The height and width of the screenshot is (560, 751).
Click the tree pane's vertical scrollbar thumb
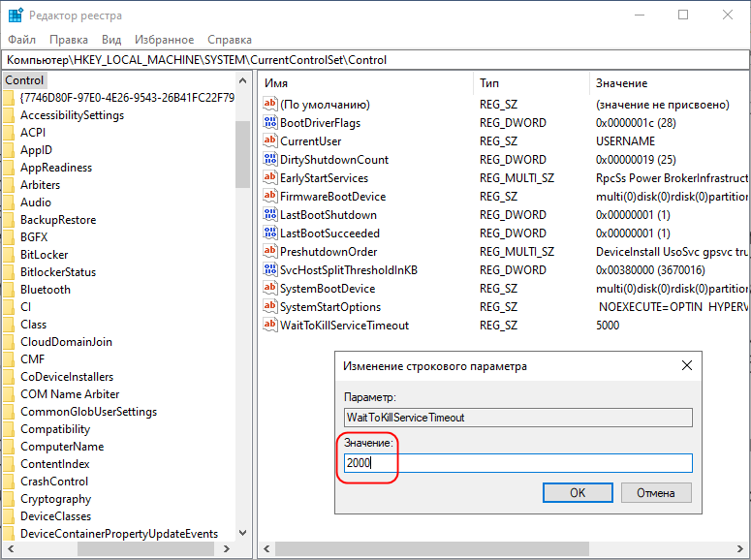coord(243,154)
